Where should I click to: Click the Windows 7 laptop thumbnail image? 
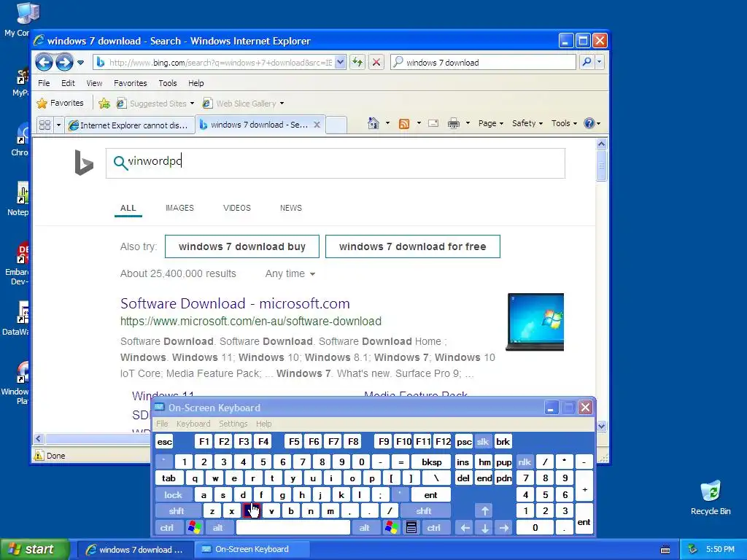[535, 322]
